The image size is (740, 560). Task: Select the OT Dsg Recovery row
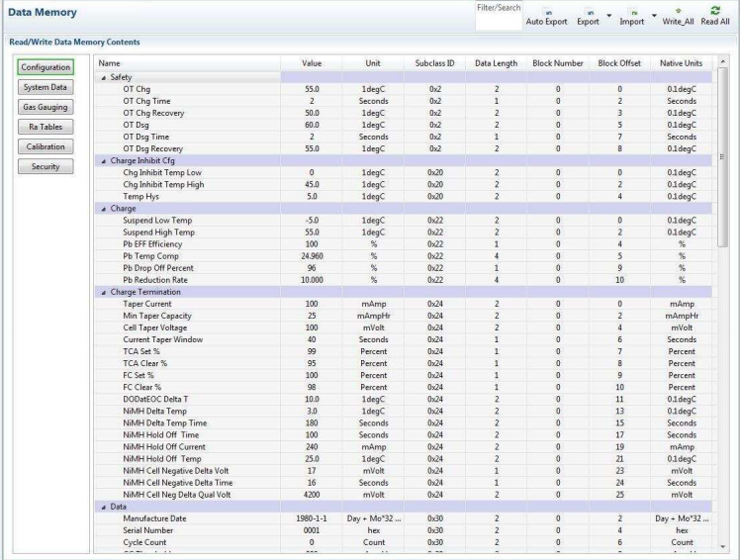(x=403, y=148)
